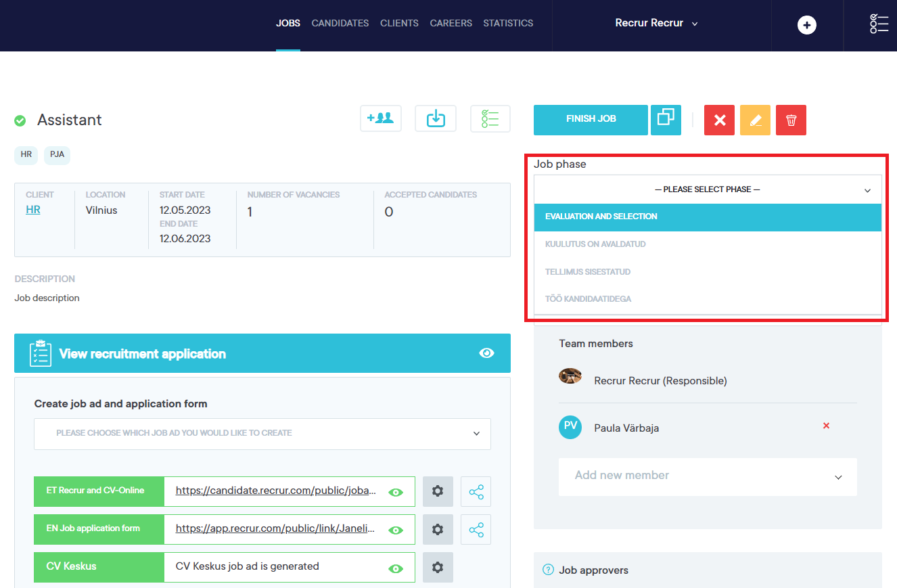Toggle eye icon for EN Job application form
This screenshot has height=588, width=897.
coord(396,530)
